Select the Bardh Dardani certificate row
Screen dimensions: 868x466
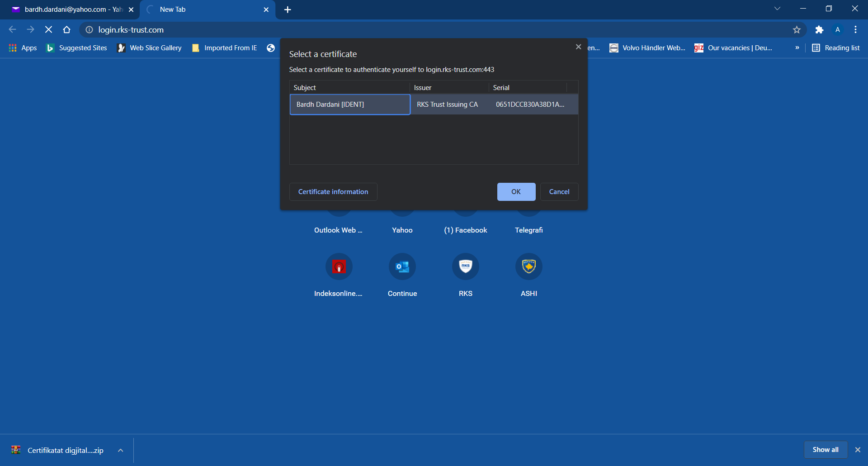click(434, 105)
